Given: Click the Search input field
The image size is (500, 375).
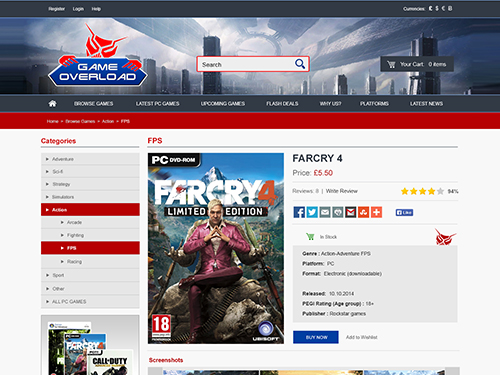Looking at the screenshot, I should click(246, 64).
